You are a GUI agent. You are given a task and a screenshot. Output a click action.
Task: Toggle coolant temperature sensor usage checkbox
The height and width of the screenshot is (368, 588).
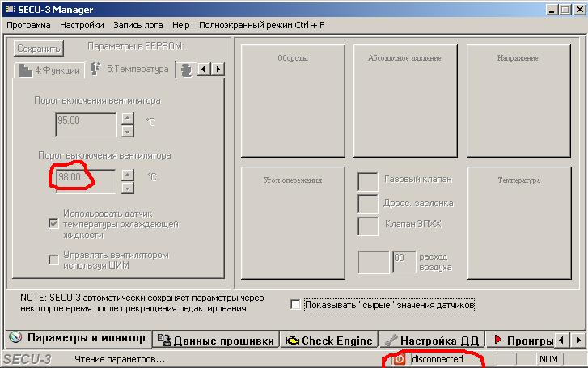point(54,223)
